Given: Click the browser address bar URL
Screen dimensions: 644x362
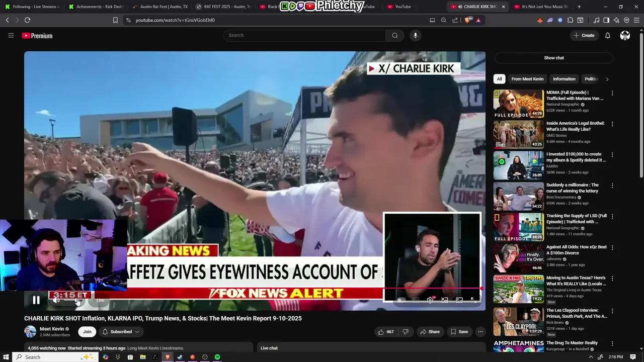Looking at the screenshot, I should click(175, 20).
